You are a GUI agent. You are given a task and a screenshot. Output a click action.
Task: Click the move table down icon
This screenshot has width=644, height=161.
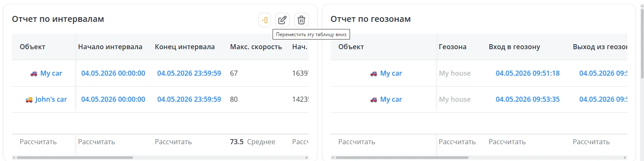(x=265, y=20)
